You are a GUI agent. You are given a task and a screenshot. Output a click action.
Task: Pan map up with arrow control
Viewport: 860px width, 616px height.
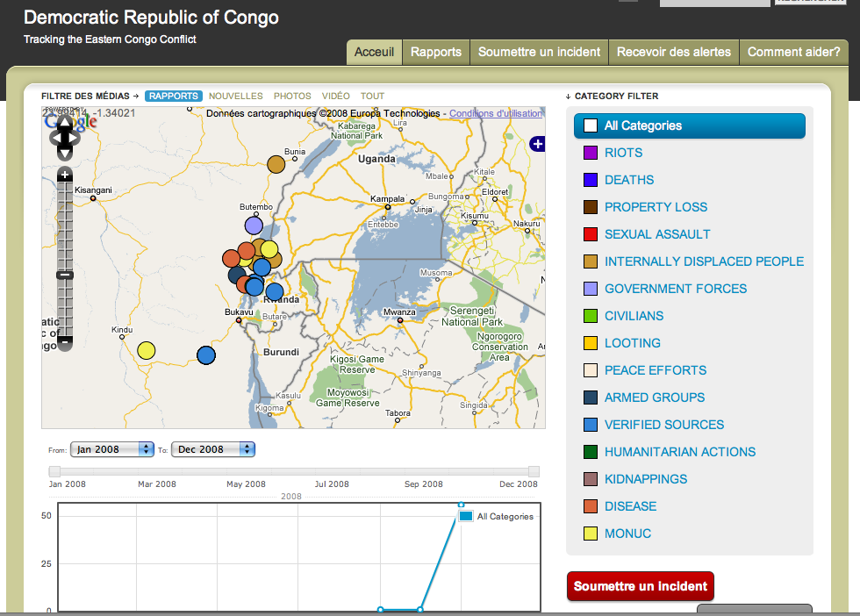click(65, 122)
